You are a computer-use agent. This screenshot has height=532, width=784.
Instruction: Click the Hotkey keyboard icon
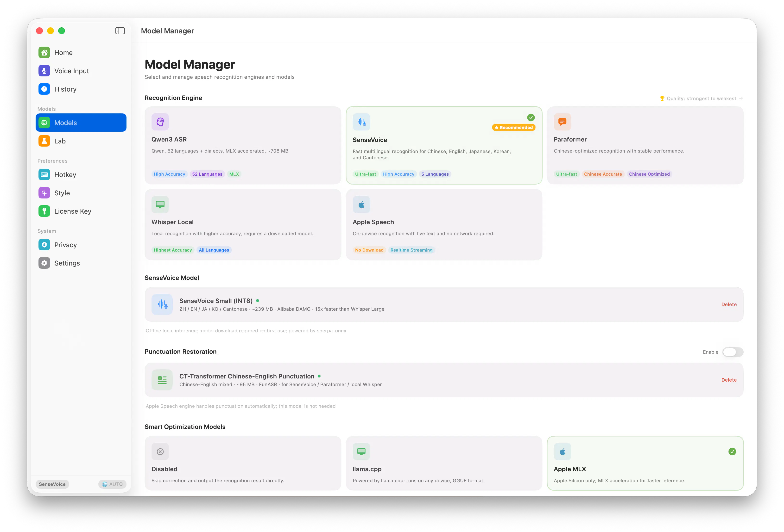pyautogui.click(x=44, y=175)
